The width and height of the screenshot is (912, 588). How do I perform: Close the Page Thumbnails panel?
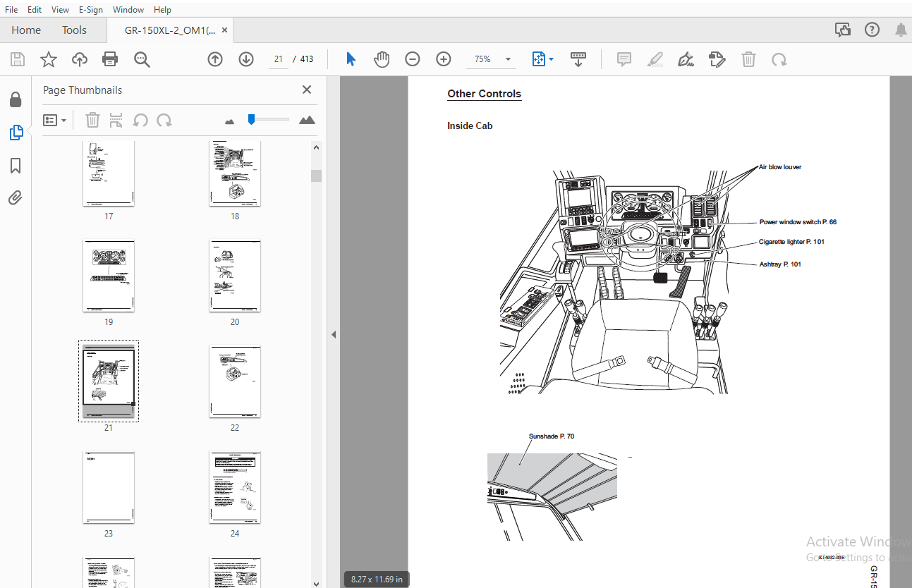(x=307, y=90)
